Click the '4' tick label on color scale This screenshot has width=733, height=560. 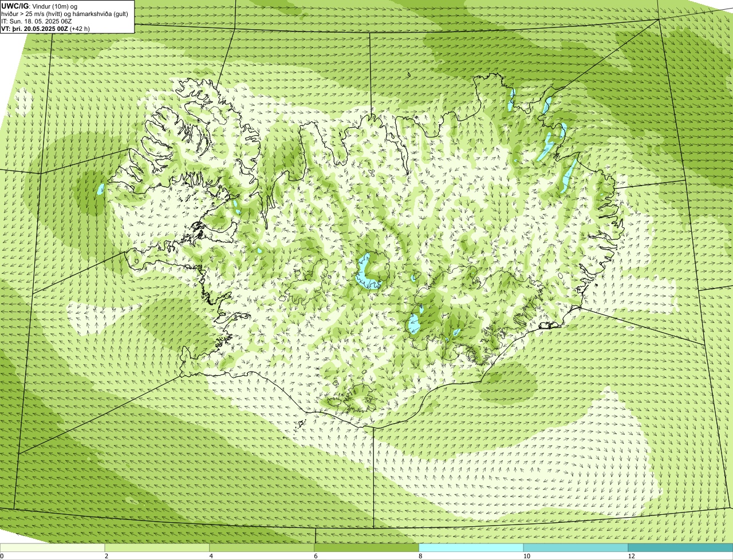211,556
